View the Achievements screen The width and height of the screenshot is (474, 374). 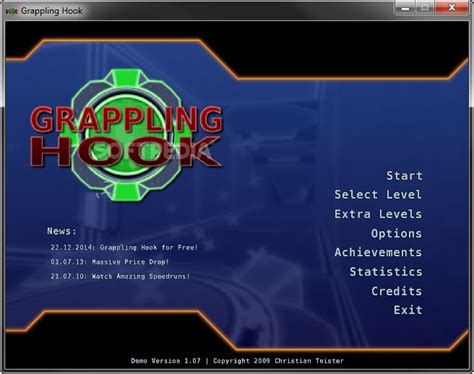[x=378, y=252]
